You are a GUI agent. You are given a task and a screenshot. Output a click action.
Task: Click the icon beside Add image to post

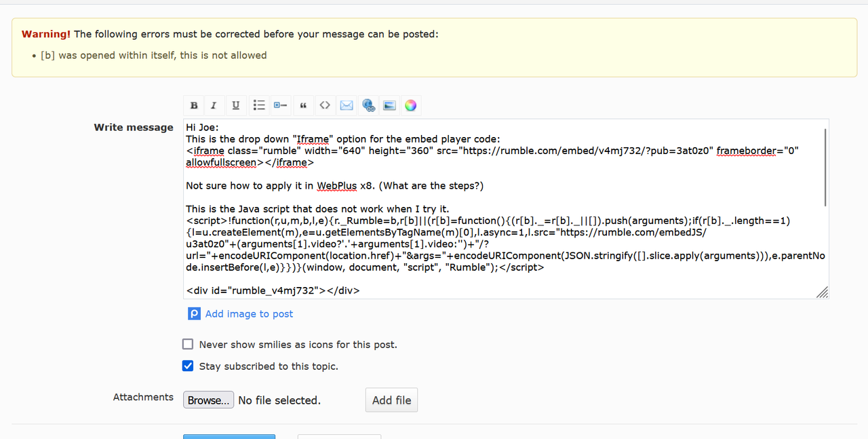click(x=194, y=313)
